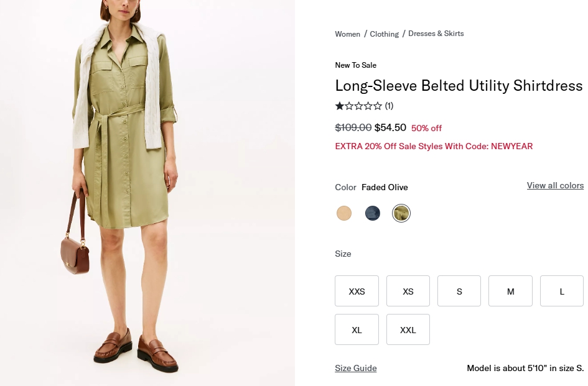Viewport: 588px width, 386px height.
Task: Select size XXS
Action: pos(357,291)
